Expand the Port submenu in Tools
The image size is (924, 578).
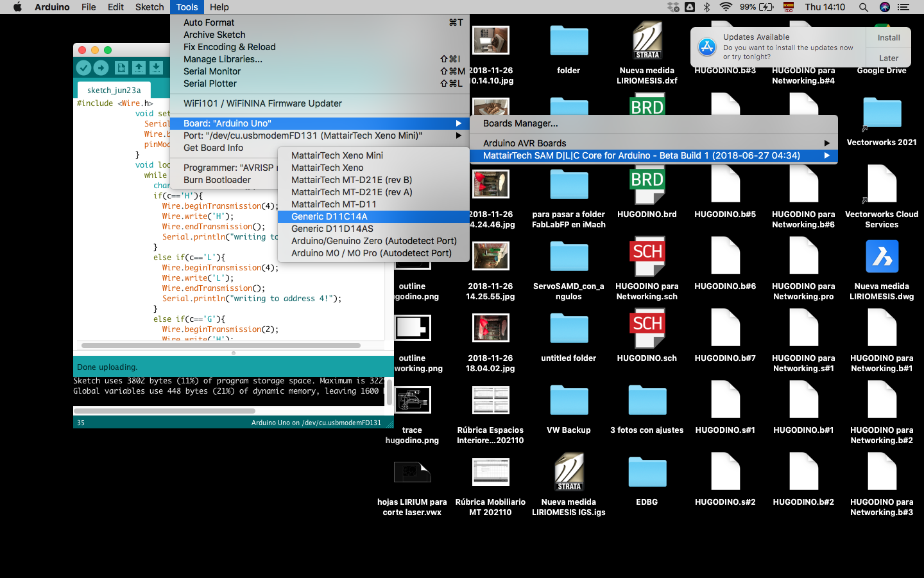(x=320, y=136)
